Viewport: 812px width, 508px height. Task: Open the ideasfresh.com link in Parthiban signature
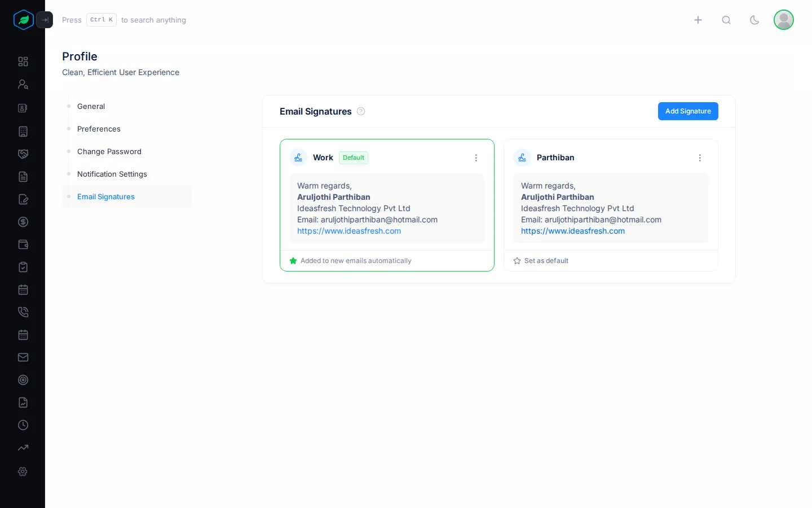(x=573, y=231)
